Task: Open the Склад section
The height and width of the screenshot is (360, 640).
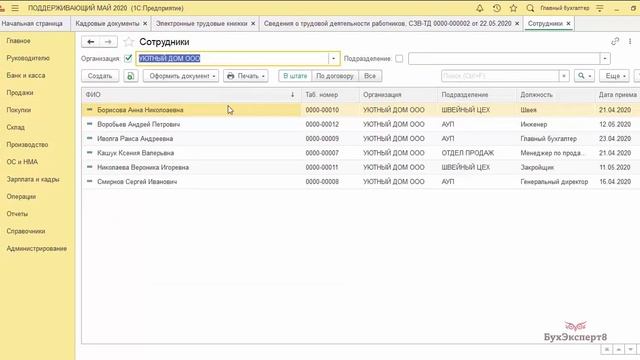Action: [x=16, y=127]
